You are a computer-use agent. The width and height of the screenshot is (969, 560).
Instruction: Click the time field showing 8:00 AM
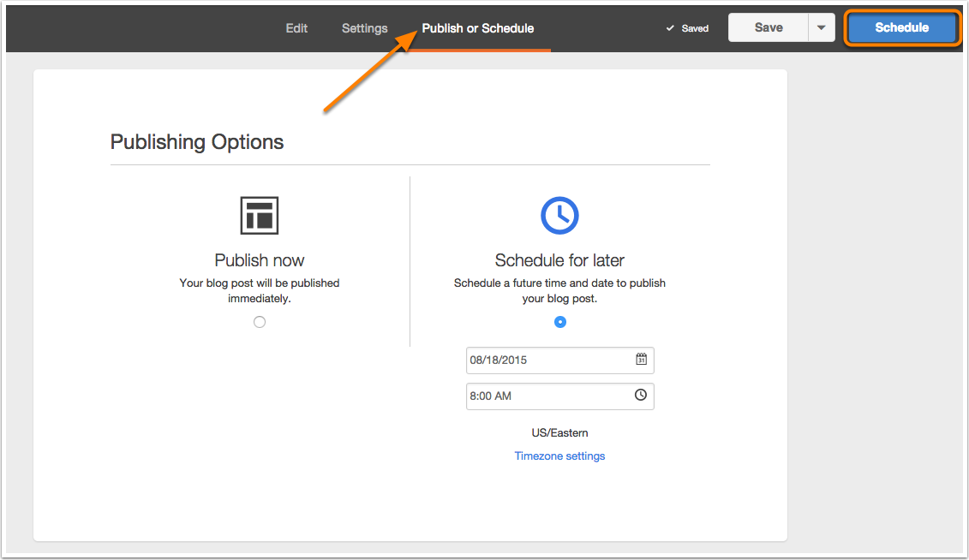point(559,396)
